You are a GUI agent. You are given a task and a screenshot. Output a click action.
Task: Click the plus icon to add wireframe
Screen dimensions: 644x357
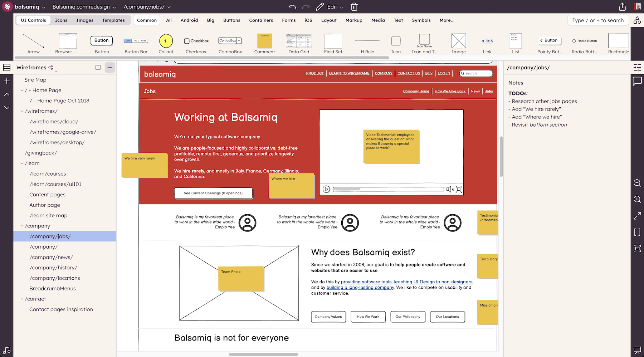coord(6,81)
